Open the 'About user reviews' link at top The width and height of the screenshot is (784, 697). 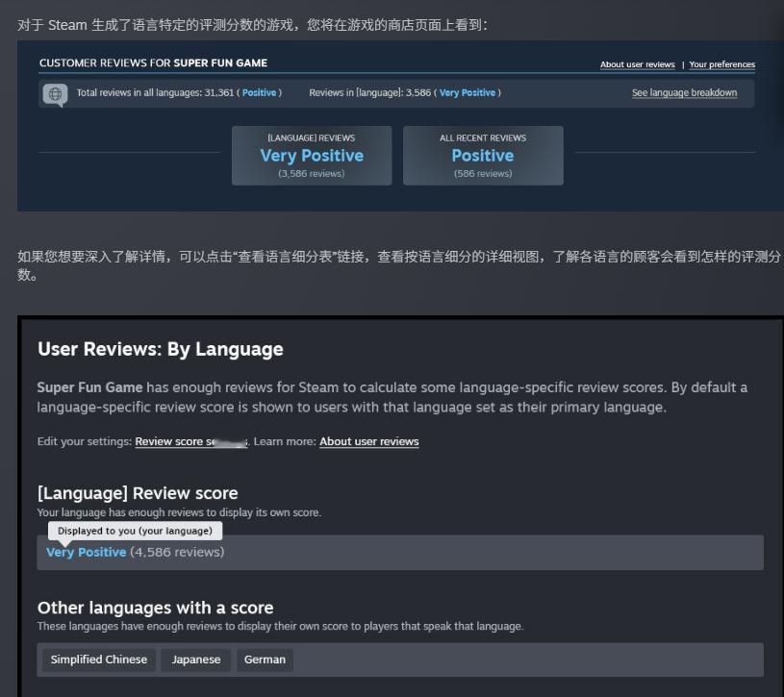tap(638, 64)
